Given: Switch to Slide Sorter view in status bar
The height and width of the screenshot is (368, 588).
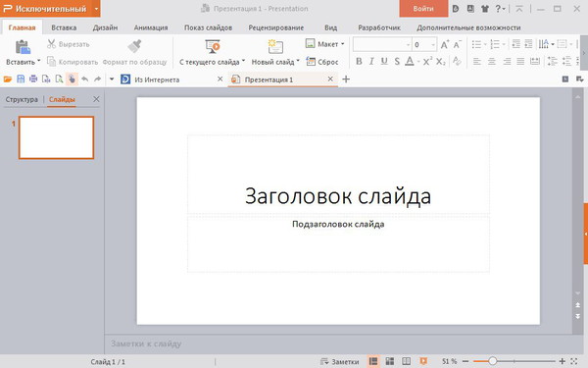Looking at the screenshot, I should point(390,361).
